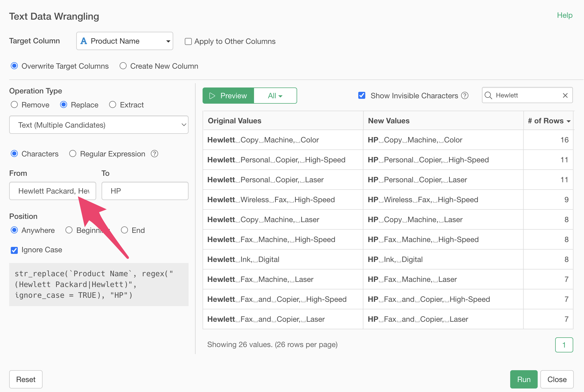Select Create New Column option
This screenshot has height=392, width=584.
123,66
